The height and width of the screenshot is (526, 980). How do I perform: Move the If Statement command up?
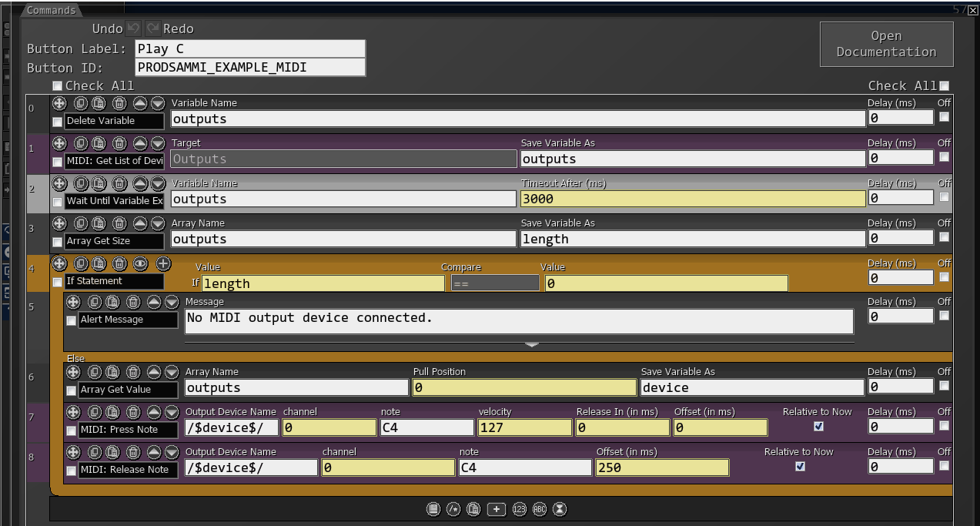[59, 263]
